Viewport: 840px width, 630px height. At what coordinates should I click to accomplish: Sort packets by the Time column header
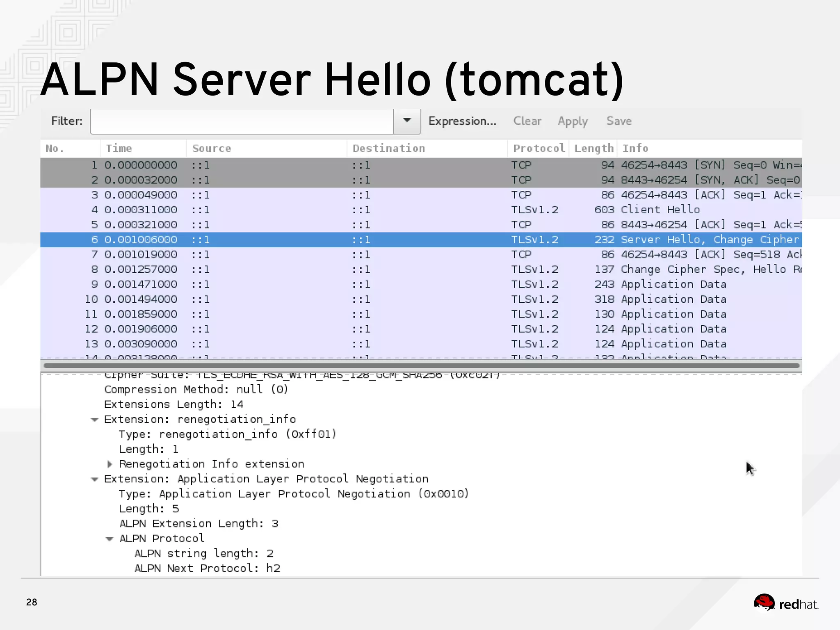pos(143,148)
